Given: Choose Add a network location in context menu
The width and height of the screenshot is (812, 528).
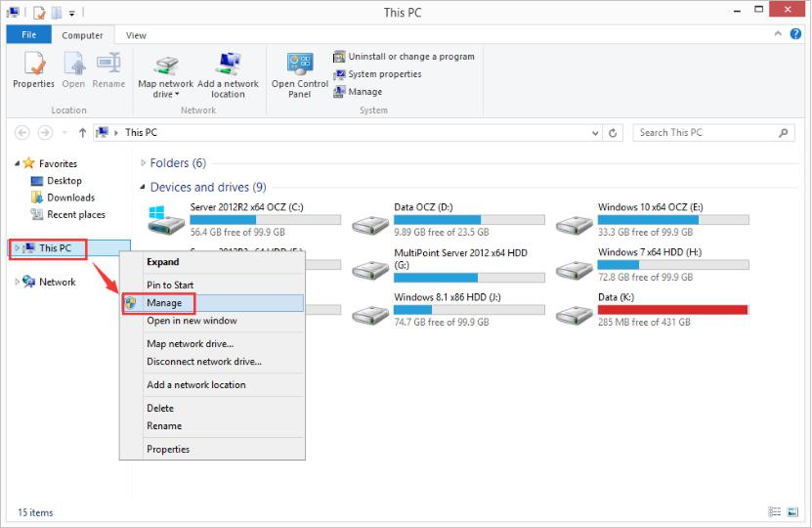Looking at the screenshot, I should click(x=212, y=385).
